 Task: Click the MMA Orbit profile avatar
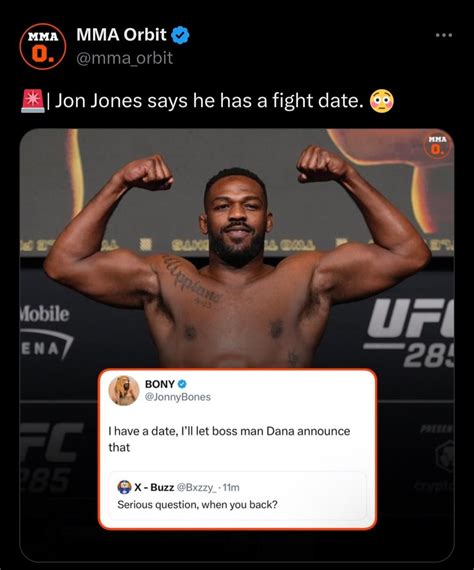tap(43, 46)
